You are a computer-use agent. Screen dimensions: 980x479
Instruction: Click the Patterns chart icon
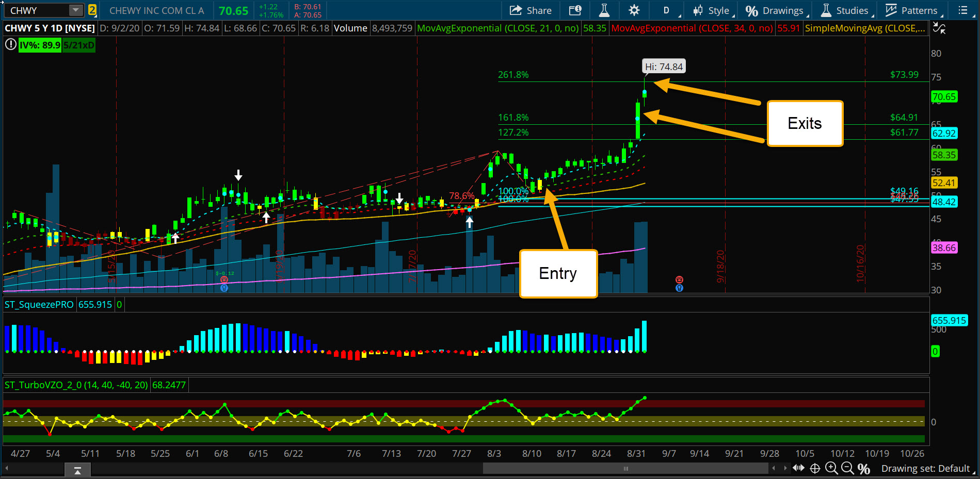coord(891,10)
